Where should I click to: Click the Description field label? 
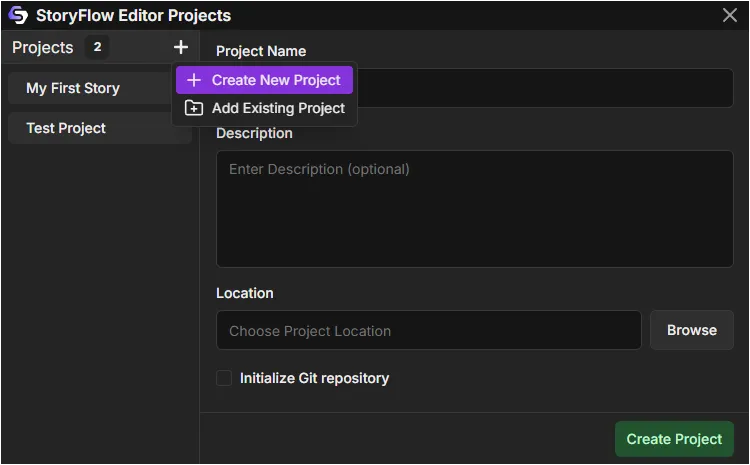click(x=254, y=133)
